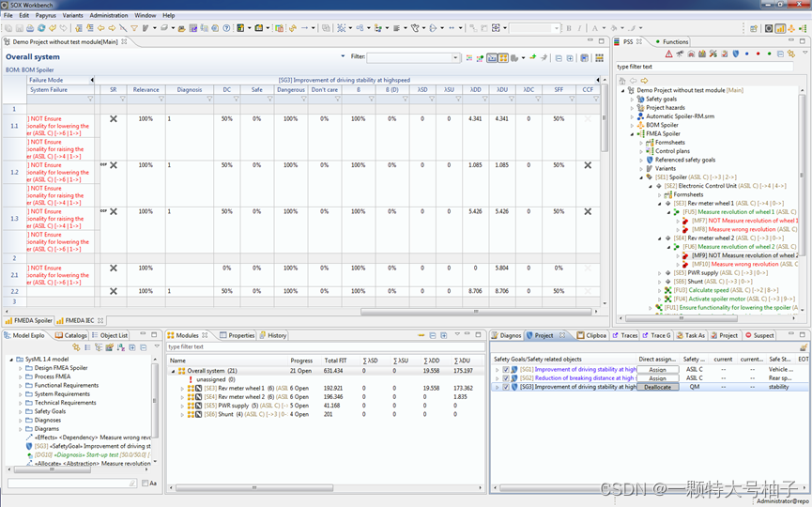
Task: Click the red warning triangle icon in PSS
Action: coord(669,54)
